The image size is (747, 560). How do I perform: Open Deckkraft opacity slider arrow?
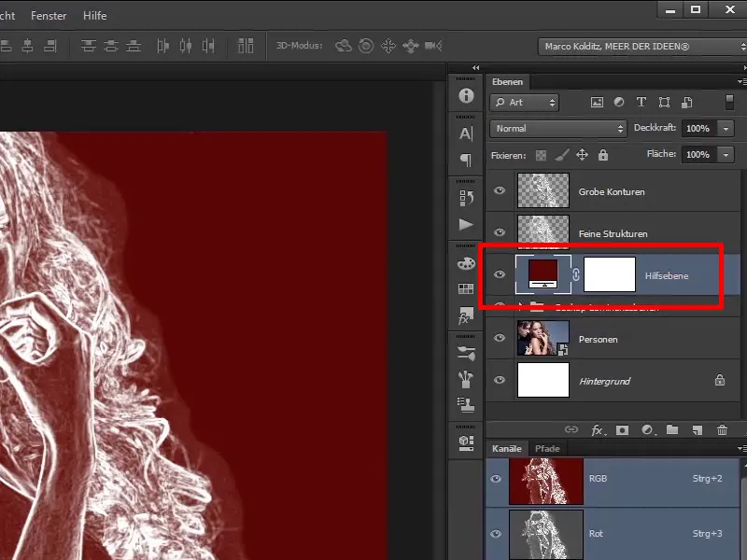pos(726,129)
